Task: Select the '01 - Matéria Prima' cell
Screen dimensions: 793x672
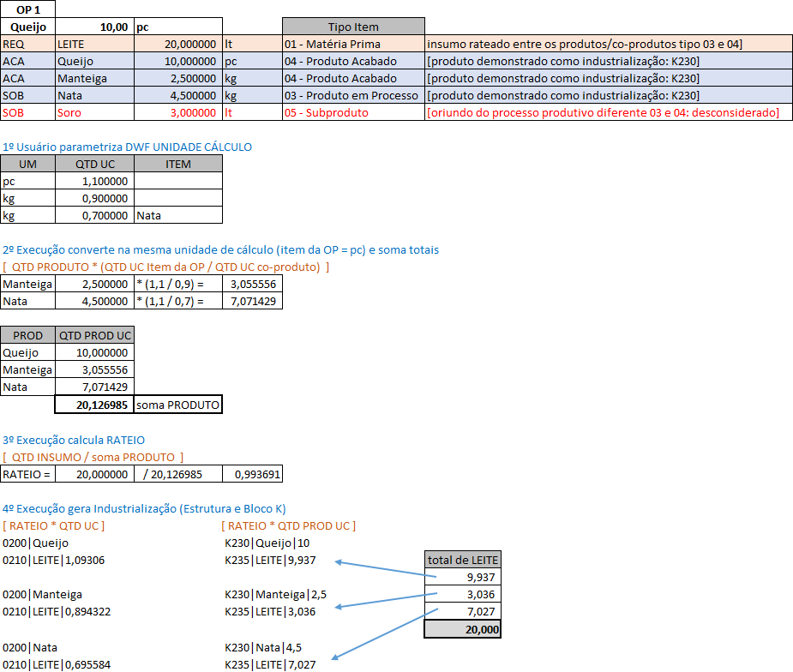Action: [353, 44]
